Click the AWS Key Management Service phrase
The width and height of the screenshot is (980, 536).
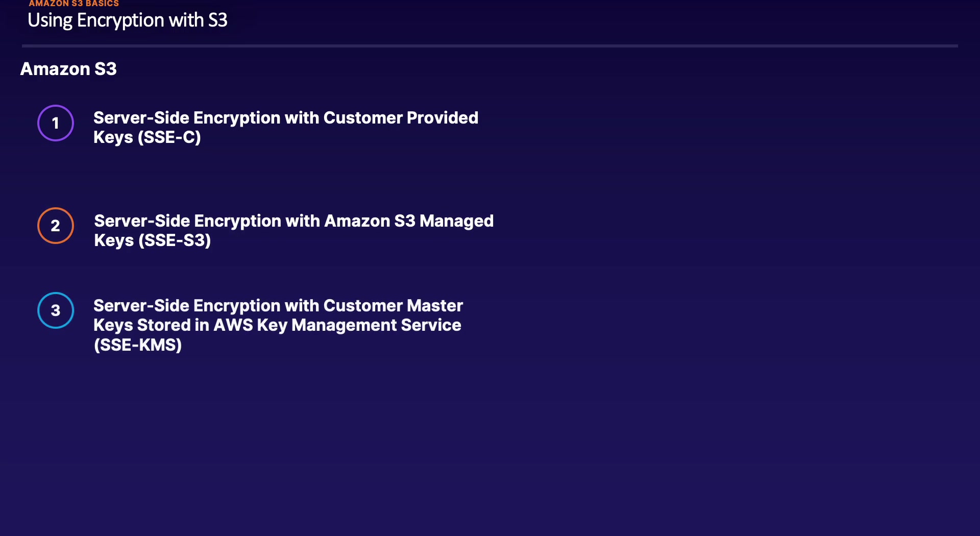click(337, 325)
